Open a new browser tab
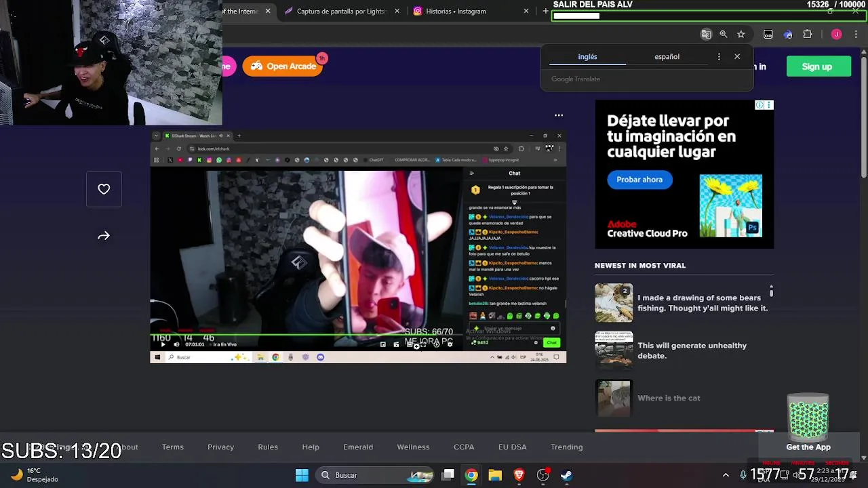Viewport: 868px width, 488px height. (x=545, y=12)
